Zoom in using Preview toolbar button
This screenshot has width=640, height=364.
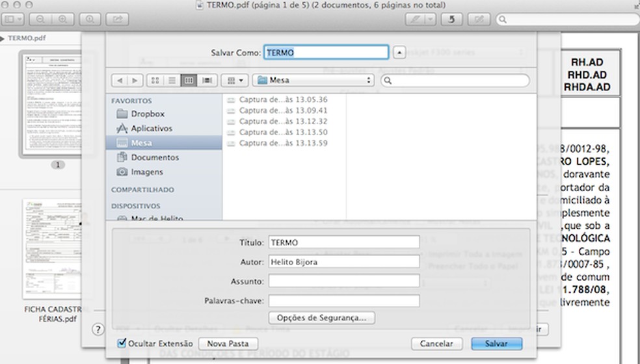63,19
